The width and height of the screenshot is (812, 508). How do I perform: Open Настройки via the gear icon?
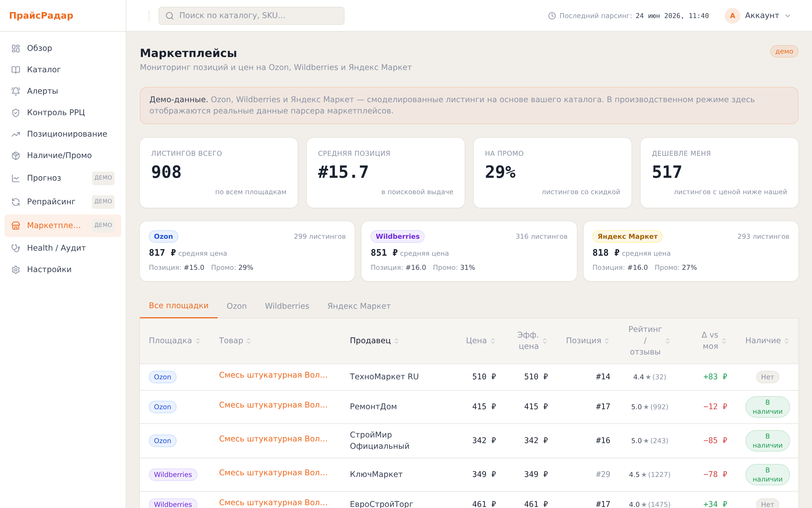tap(16, 270)
